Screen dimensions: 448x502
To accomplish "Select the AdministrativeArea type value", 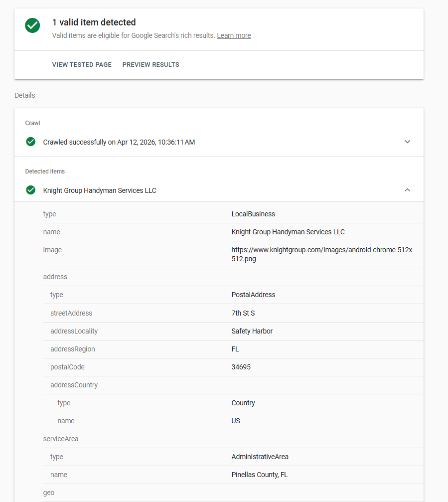I will pos(260,457).
